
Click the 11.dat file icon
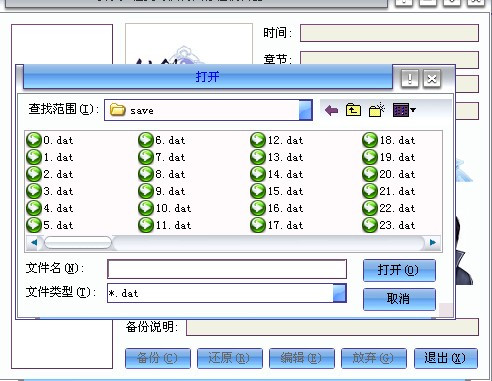pos(146,225)
